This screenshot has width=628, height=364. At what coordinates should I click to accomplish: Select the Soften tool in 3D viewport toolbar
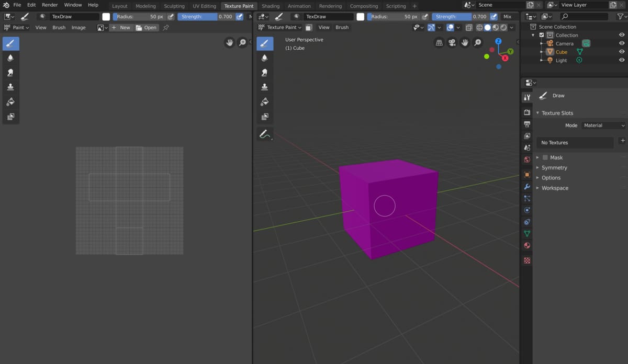point(265,58)
